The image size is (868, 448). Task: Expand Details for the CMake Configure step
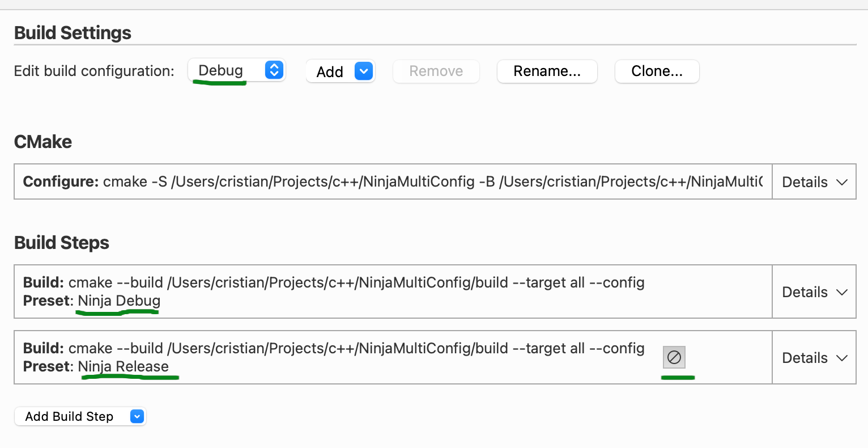814,182
